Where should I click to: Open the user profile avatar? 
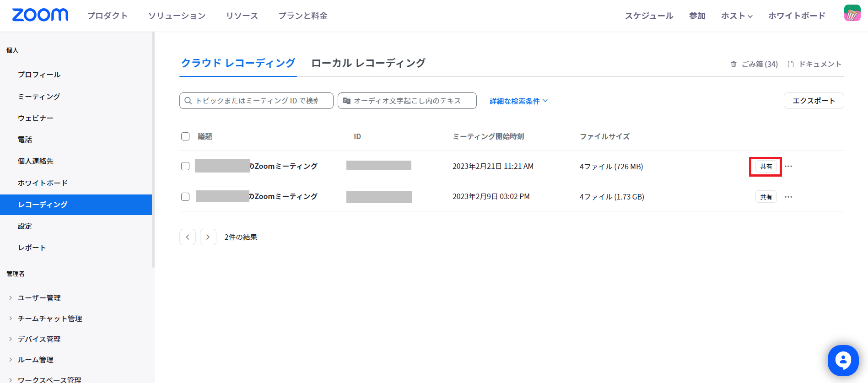click(852, 13)
